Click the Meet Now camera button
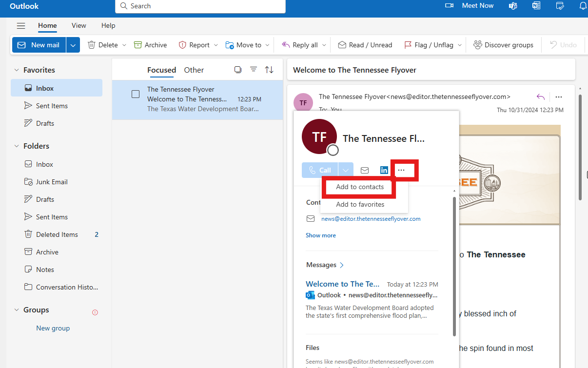This screenshot has width=588, height=368. click(x=469, y=6)
